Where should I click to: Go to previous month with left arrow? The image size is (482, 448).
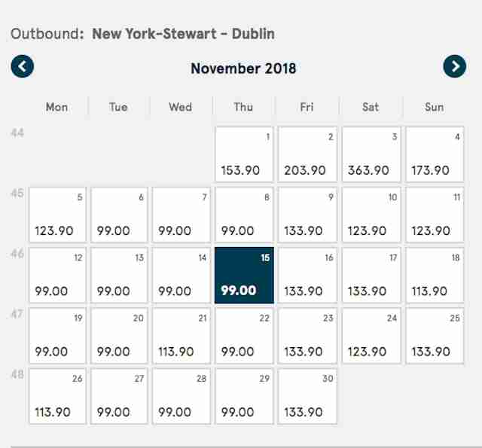coord(23,66)
